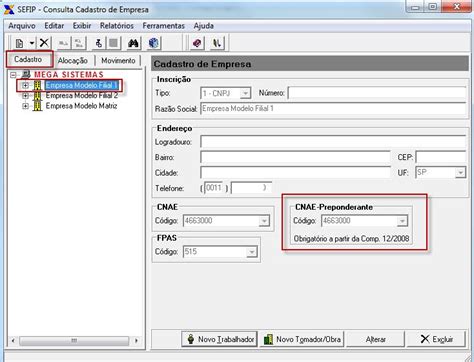This screenshot has width=474, height=362.
Task: Click the second grayed-out toolbar icon after X
Action: click(x=79, y=43)
